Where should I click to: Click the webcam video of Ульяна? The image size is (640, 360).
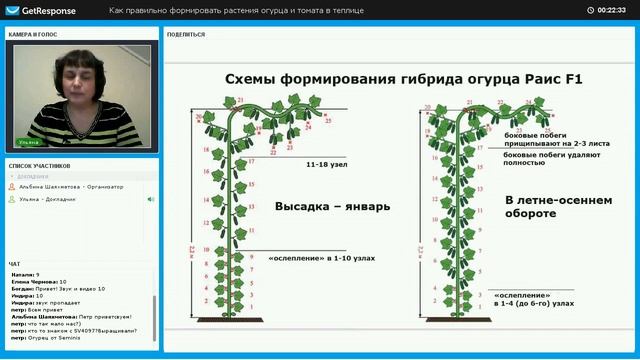(82, 96)
